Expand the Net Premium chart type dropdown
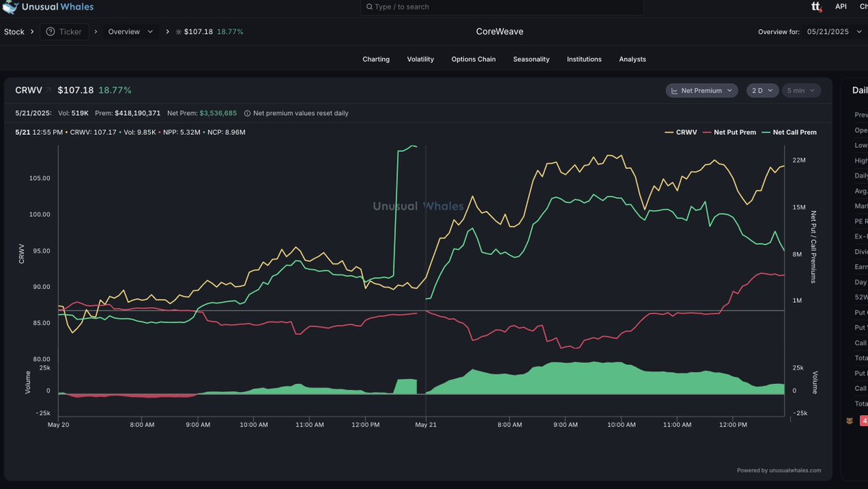This screenshot has width=868, height=489. point(701,91)
